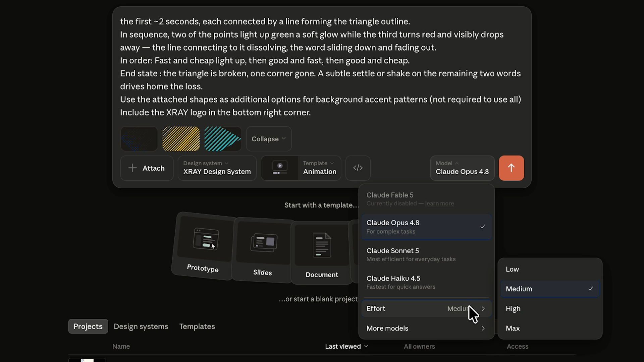Set effort level to Medium
Image resolution: width=644 pixels, height=362 pixels.
[550, 289]
